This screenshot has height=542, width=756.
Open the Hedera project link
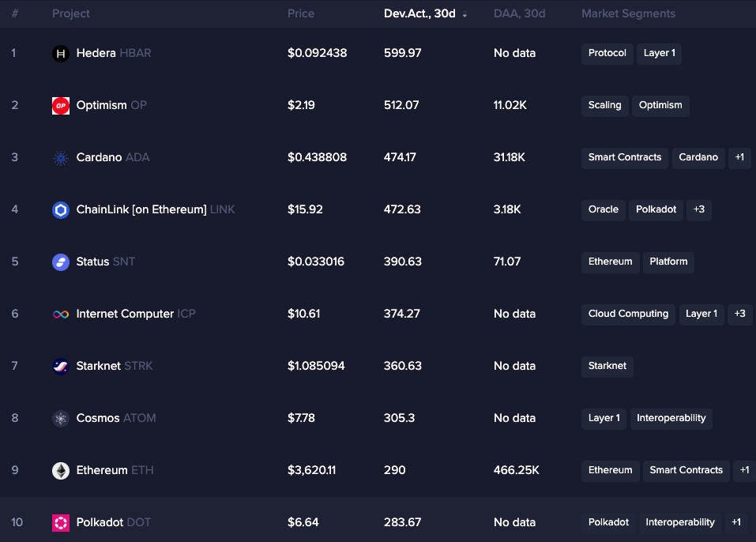tap(96, 53)
